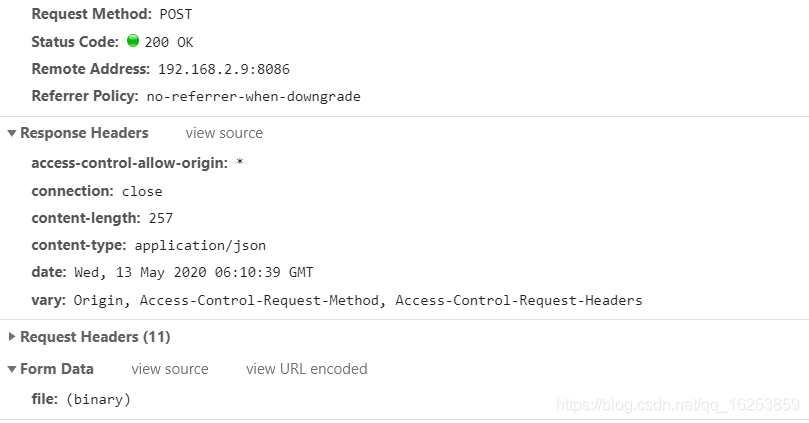Image resolution: width=809 pixels, height=423 pixels.
Task: Select the remote address 192.168.2.9:8086
Action: [224, 69]
